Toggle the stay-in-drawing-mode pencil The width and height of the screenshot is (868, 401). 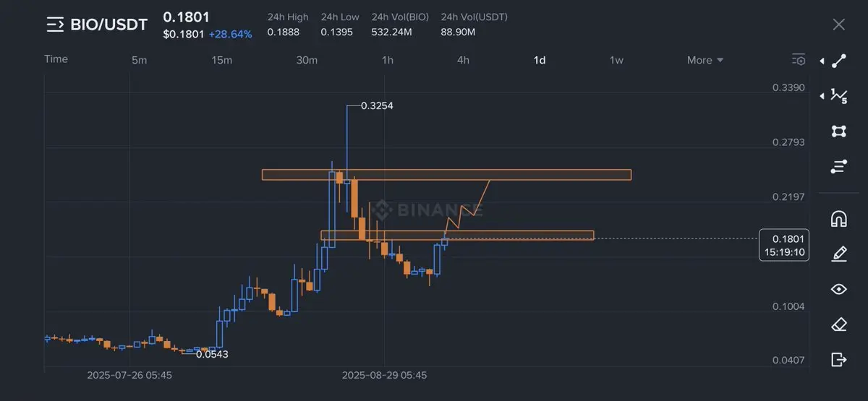pos(839,254)
